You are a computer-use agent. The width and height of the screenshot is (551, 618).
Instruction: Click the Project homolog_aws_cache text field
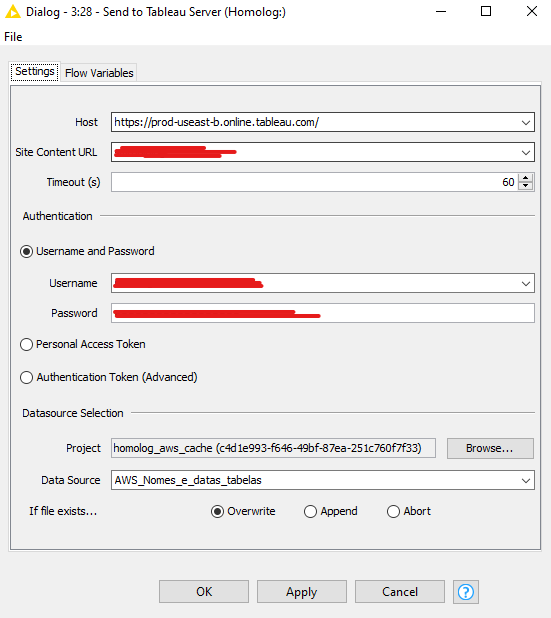pyautogui.click(x=273, y=448)
